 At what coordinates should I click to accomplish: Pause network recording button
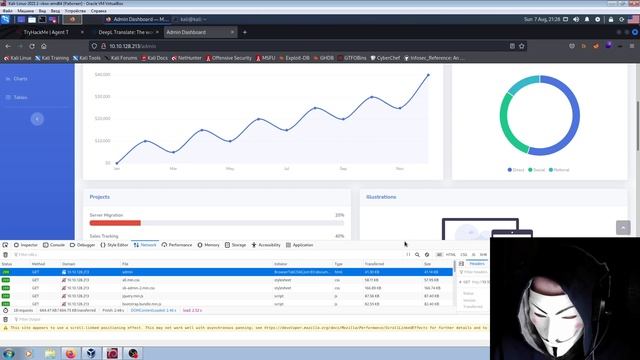(408, 255)
